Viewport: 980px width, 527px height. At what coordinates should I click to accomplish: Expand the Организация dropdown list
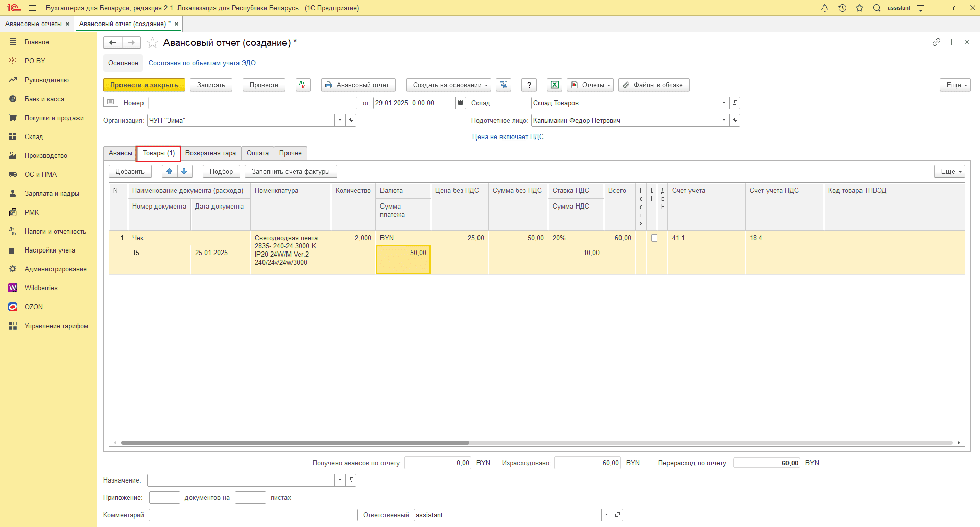point(340,120)
